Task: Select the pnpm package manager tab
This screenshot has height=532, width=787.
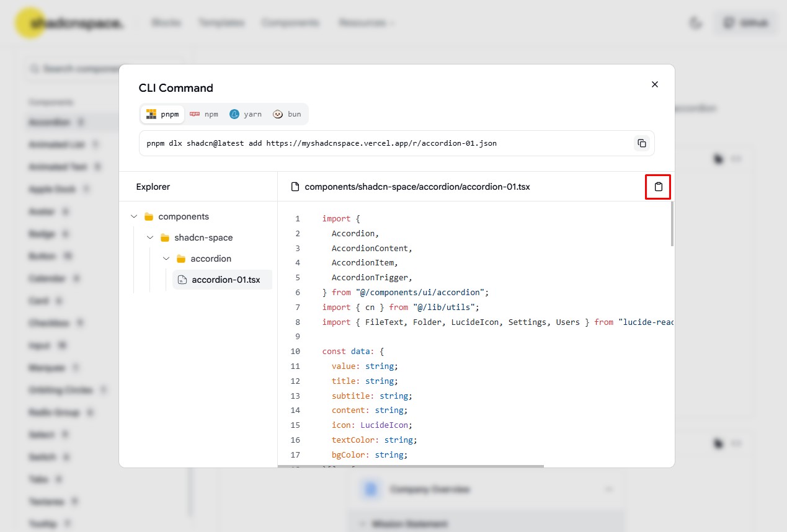Action: coord(162,114)
